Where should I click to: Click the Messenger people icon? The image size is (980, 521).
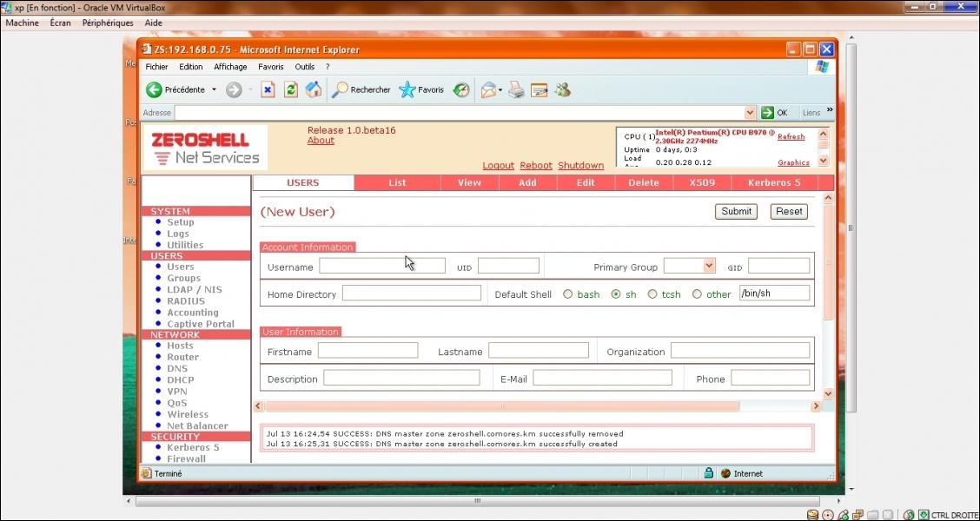click(x=562, y=90)
